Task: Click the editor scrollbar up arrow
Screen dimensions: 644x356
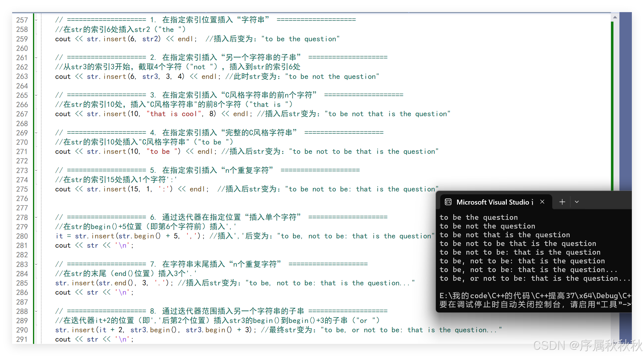Action: (615, 17)
